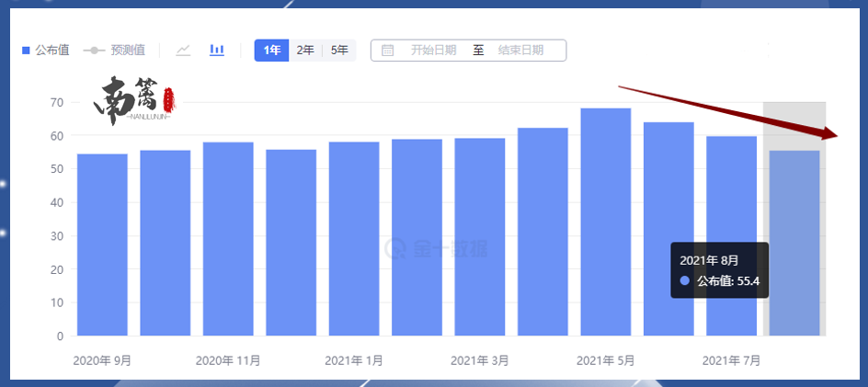Click the 2021年 2月 bar

tap(417, 237)
